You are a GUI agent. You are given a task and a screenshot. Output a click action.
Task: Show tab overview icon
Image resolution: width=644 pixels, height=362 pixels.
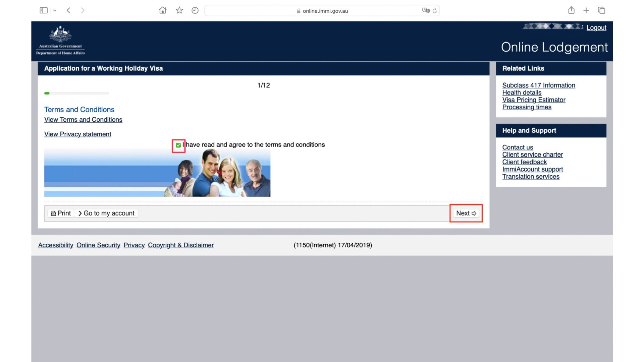pos(601,10)
